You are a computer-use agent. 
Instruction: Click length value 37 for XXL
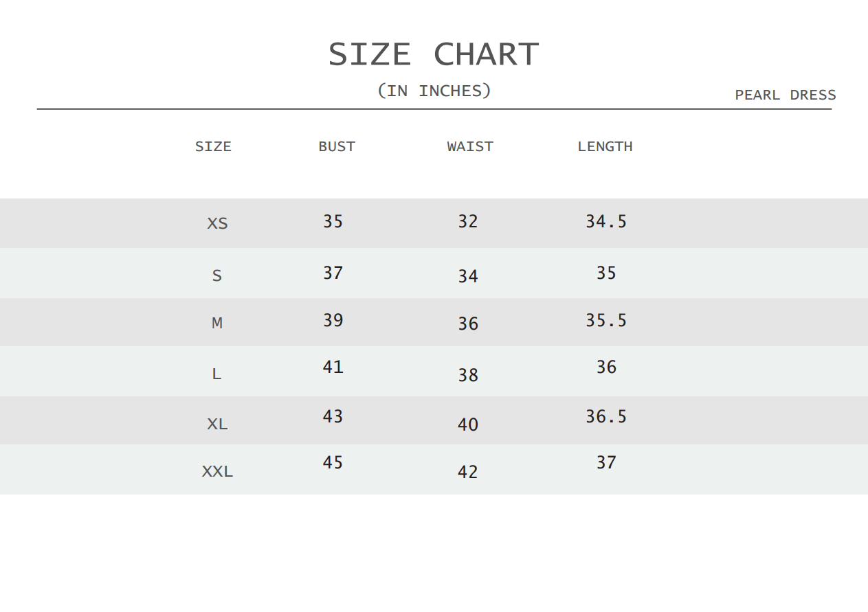click(606, 462)
